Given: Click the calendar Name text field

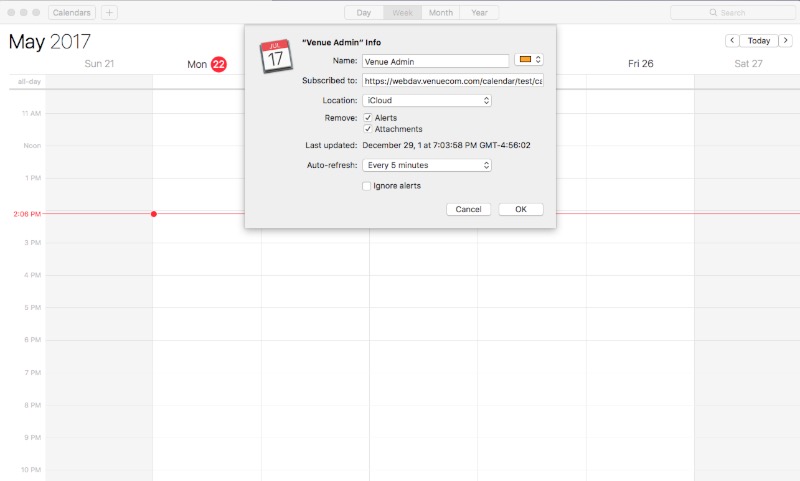Looking at the screenshot, I should pyautogui.click(x=435, y=61).
